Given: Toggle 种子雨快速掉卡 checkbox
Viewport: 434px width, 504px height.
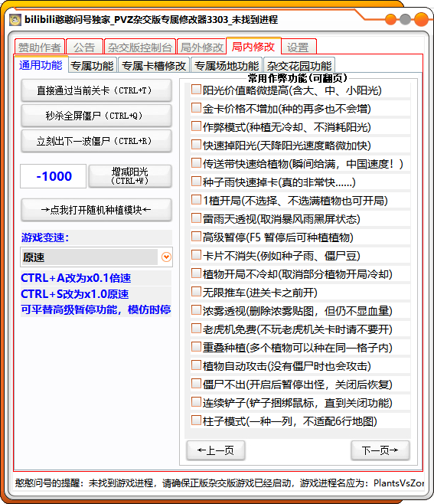Looking at the screenshot, I should coord(196,182).
